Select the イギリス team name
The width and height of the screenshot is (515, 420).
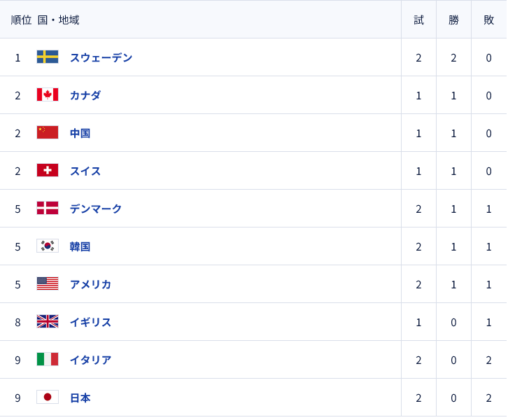pyautogui.click(x=90, y=322)
